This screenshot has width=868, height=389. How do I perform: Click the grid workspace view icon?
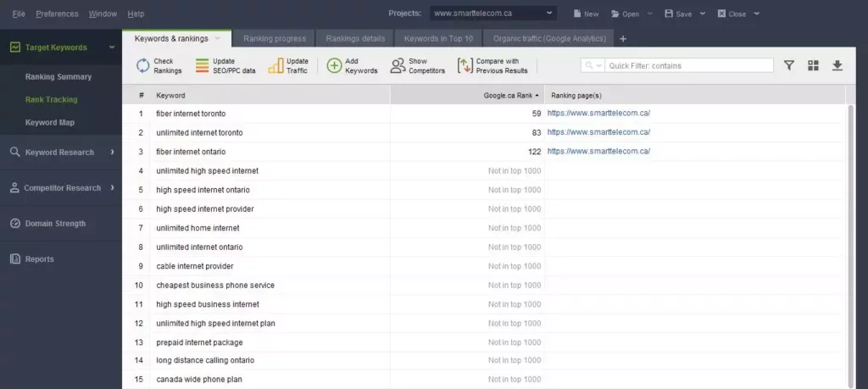[813, 65]
